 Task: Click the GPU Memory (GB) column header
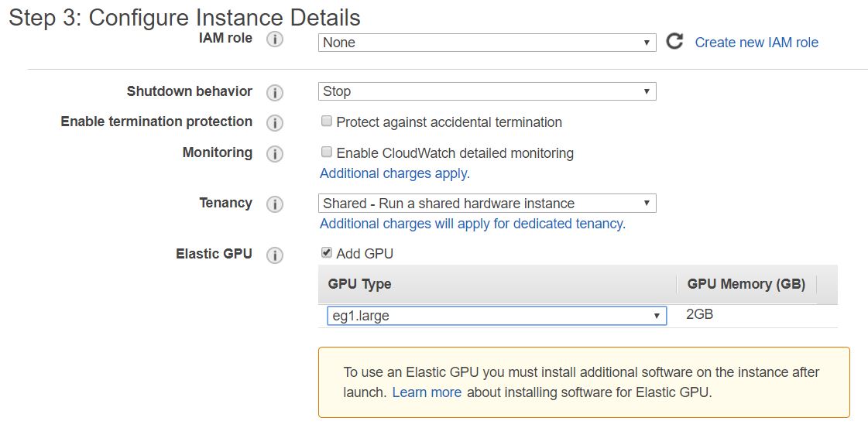[746, 284]
